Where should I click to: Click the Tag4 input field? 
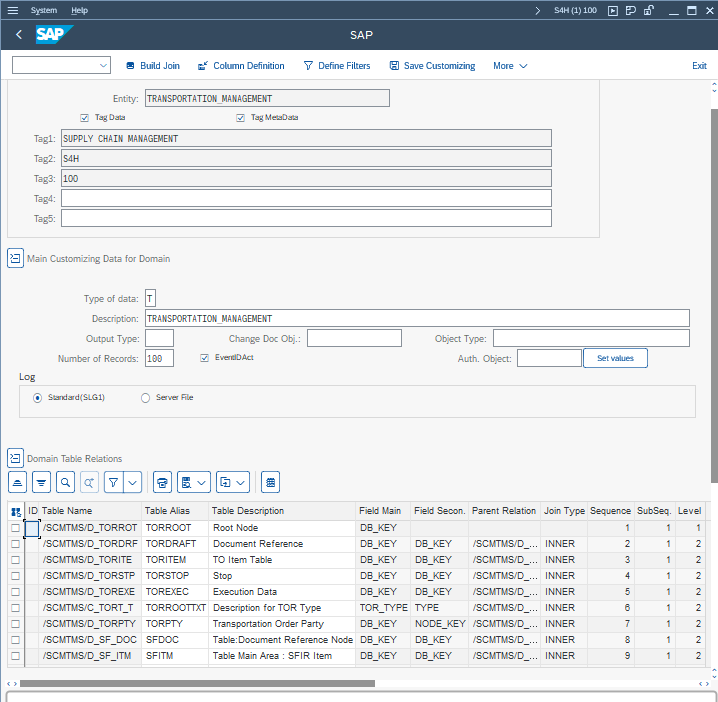coord(306,198)
